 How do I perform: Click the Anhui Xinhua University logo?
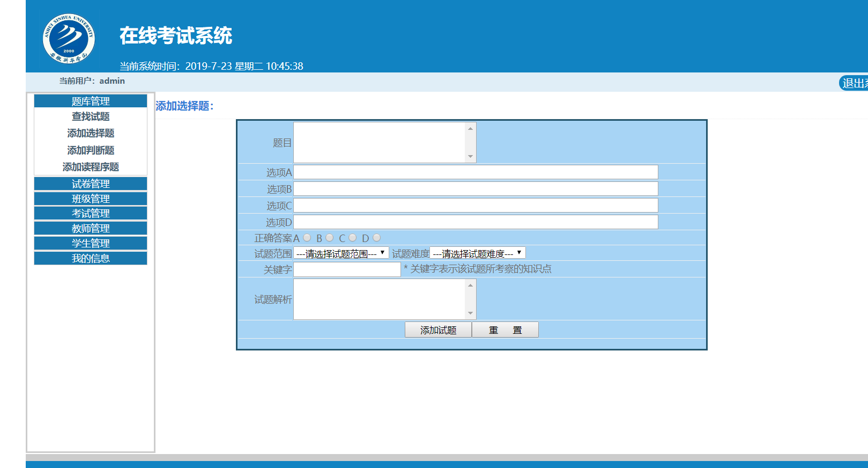point(69,39)
